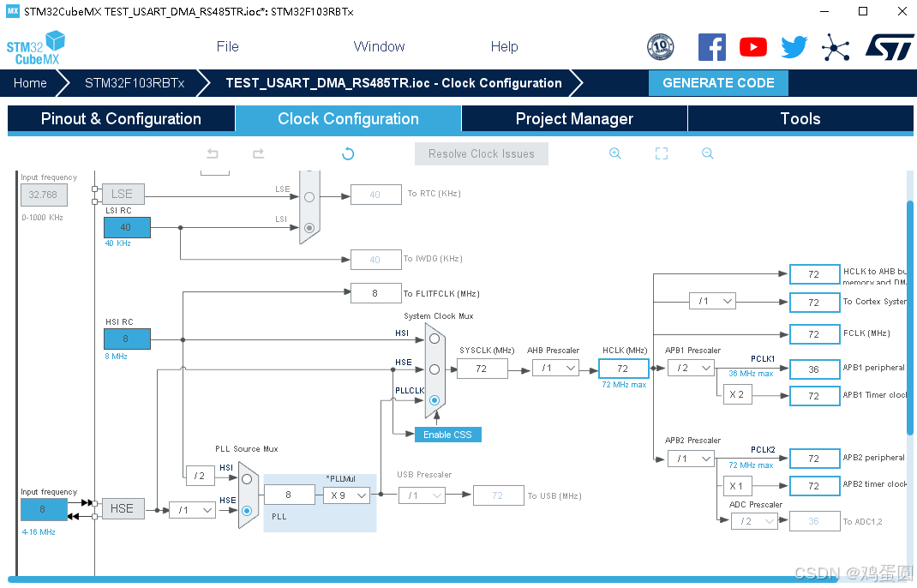This screenshot has width=917, height=588.
Task: Click the Clock Configuration .ioc breadcrumb
Action: pyautogui.click(x=393, y=83)
